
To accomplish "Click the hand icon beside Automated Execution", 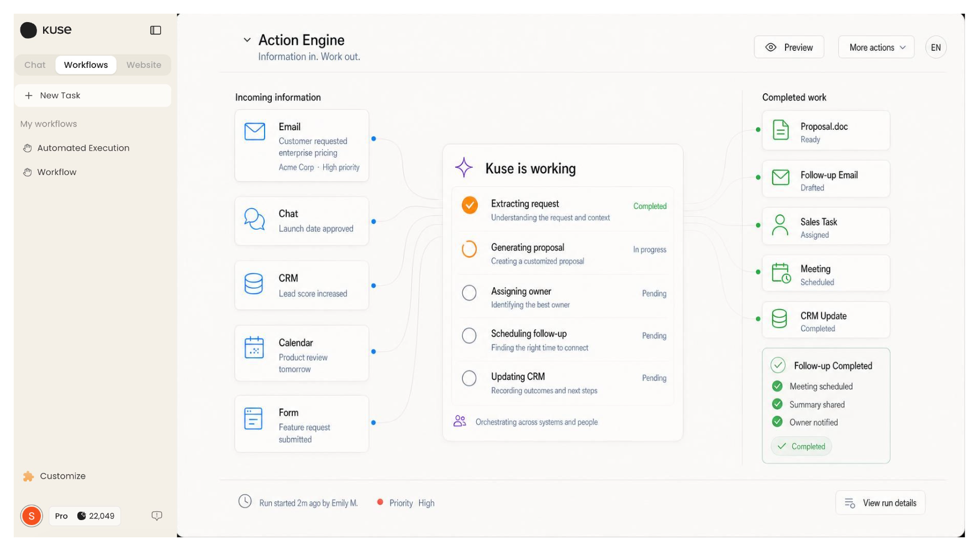I will click(28, 148).
